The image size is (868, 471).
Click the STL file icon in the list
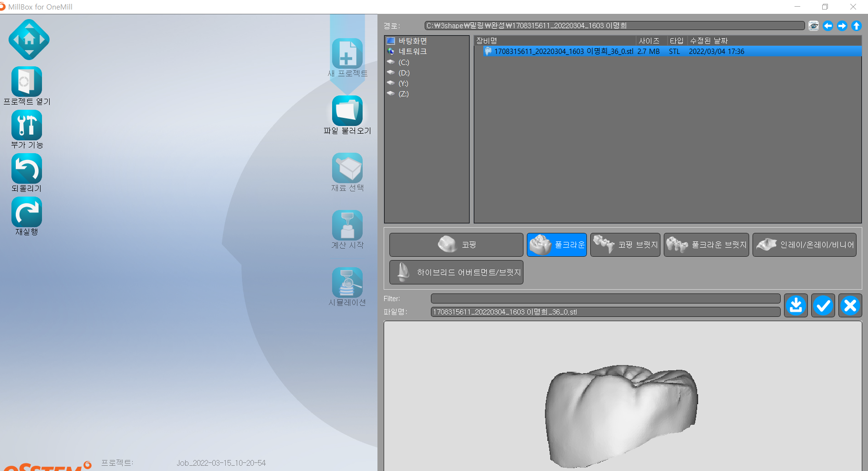point(488,51)
